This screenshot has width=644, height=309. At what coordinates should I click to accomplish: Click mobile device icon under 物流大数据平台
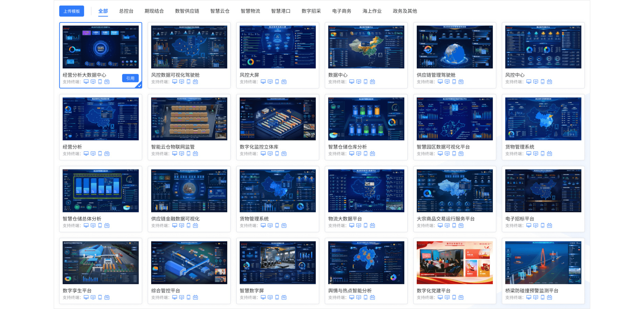365,226
